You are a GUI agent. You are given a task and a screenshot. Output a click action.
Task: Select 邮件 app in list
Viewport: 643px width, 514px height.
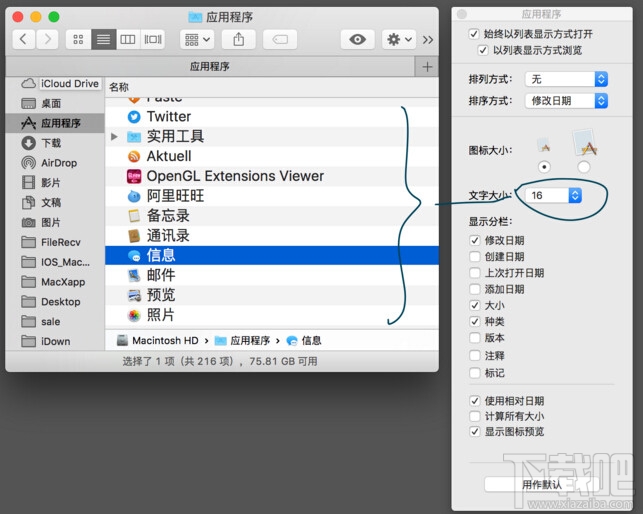[272, 275]
